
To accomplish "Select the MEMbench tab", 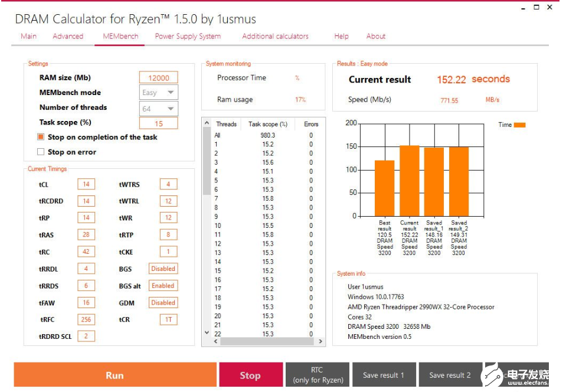I will [120, 36].
